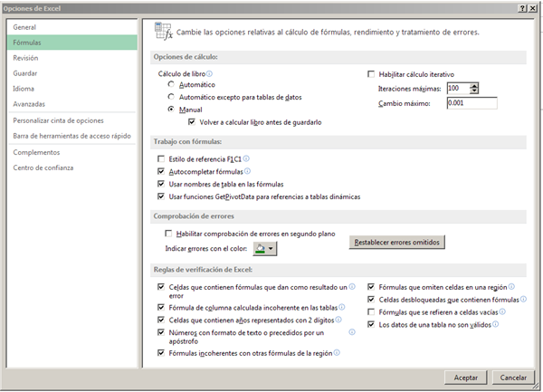Toggle Fórmulas incoherentes con otras fórmulas rule
This screenshot has width=543, height=392.
click(x=161, y=353)
